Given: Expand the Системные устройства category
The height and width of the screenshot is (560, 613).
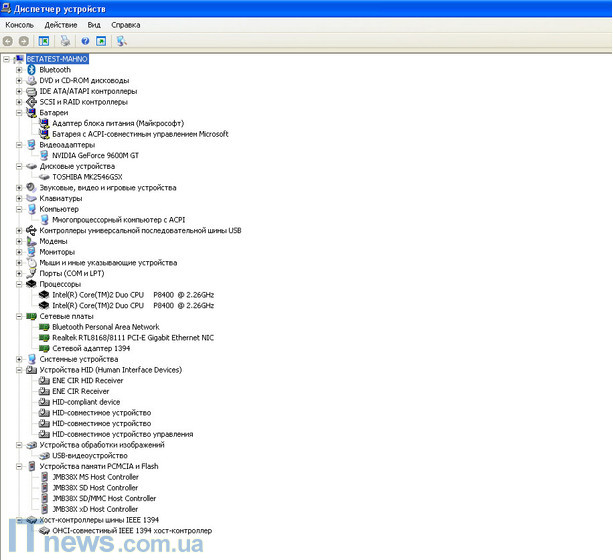Looking at the screenshot, I should pyautogui.click(x=19, y=359).
